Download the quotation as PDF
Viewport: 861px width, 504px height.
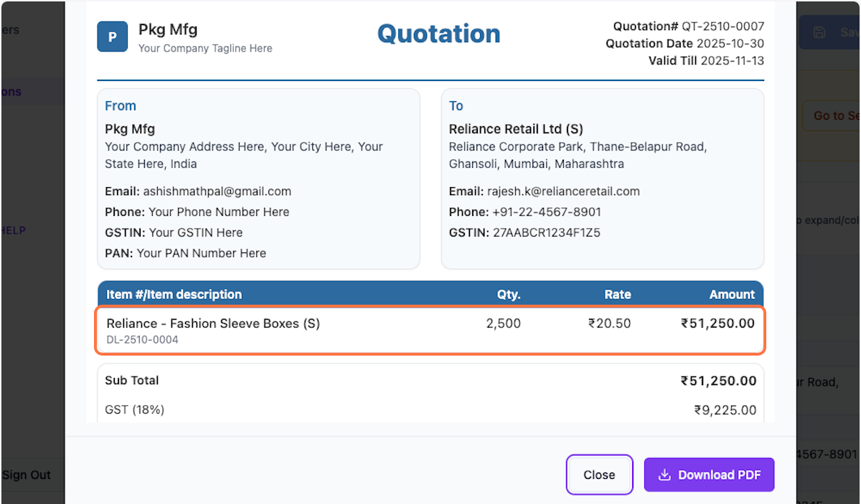point(709,475)
